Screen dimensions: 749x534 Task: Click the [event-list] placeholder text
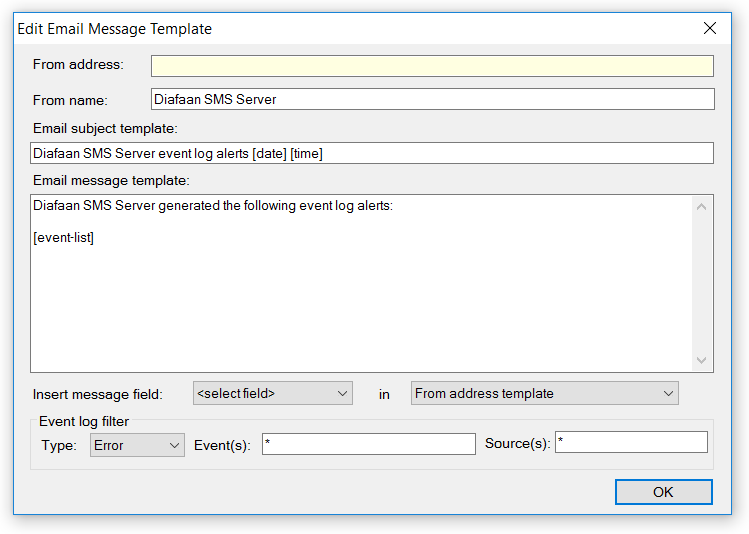pos(64,237)
